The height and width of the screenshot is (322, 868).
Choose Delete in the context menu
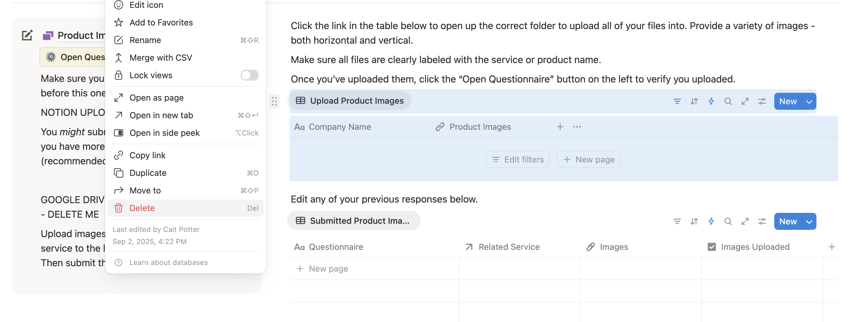click(142, 208)
